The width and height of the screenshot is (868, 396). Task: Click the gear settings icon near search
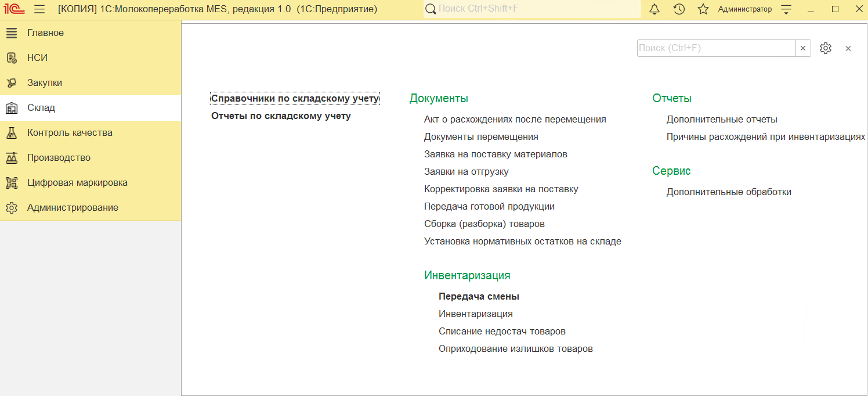826,48
